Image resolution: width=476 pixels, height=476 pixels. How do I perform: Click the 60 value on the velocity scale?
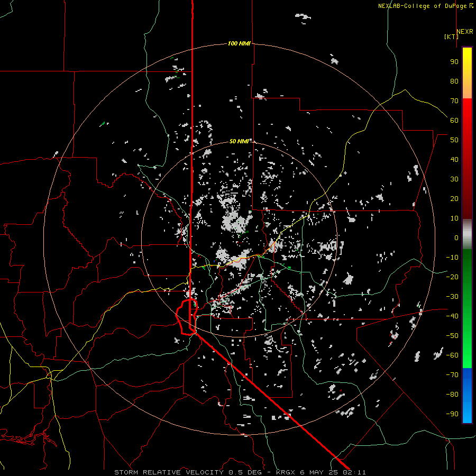(x=454, y=120)
